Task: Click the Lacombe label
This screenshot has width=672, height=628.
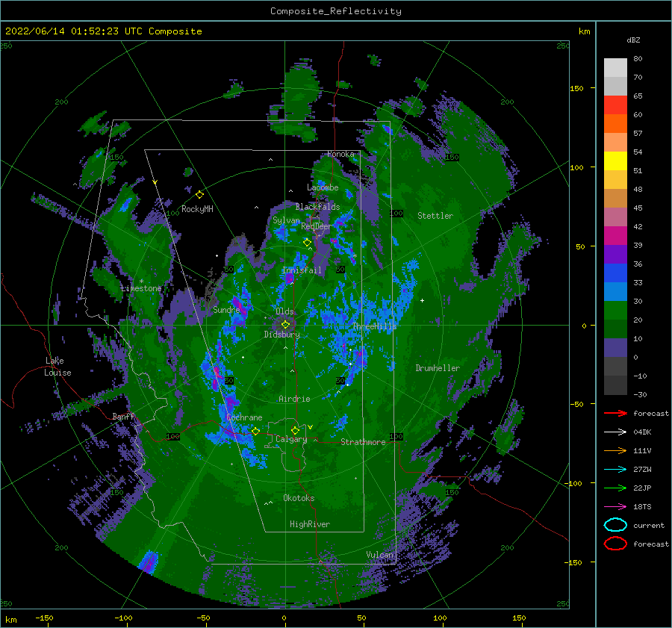Action: (323, 187)
